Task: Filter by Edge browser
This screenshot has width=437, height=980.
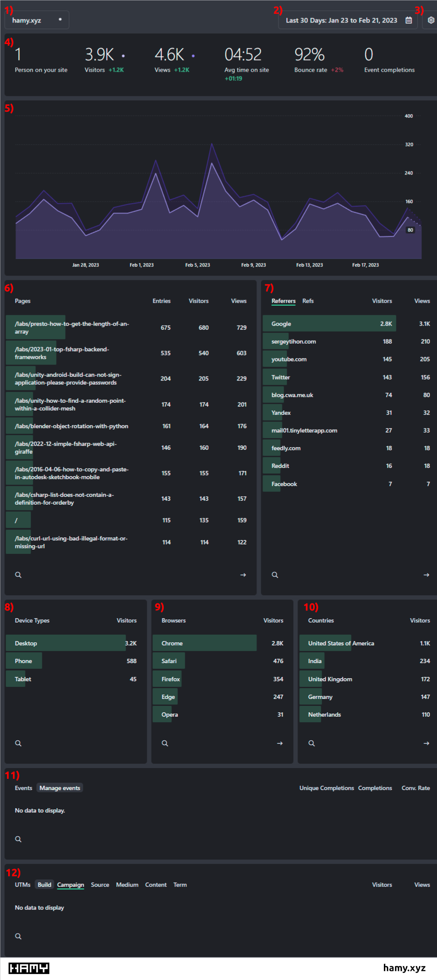Action: point(222,697)
